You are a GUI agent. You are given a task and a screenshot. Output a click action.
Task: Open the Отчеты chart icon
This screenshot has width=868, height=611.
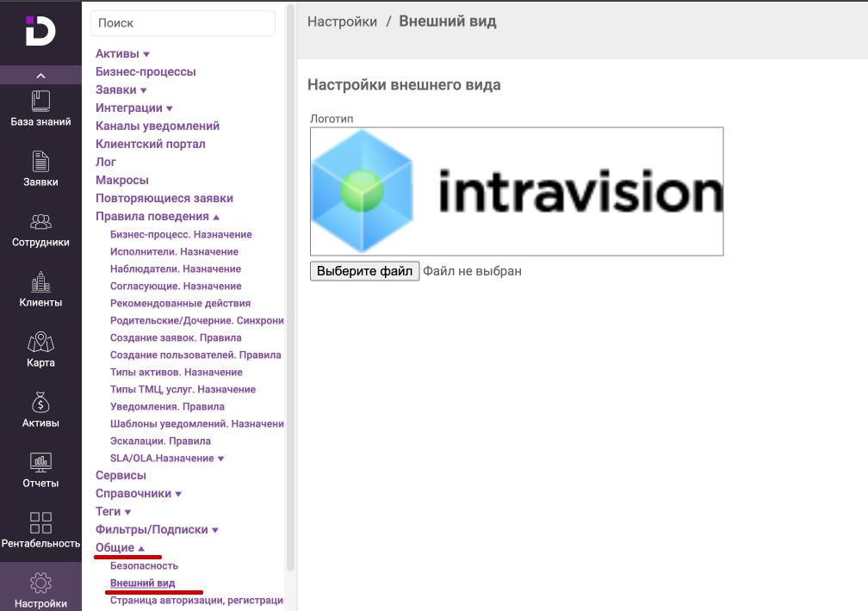[x=40, y=463]
